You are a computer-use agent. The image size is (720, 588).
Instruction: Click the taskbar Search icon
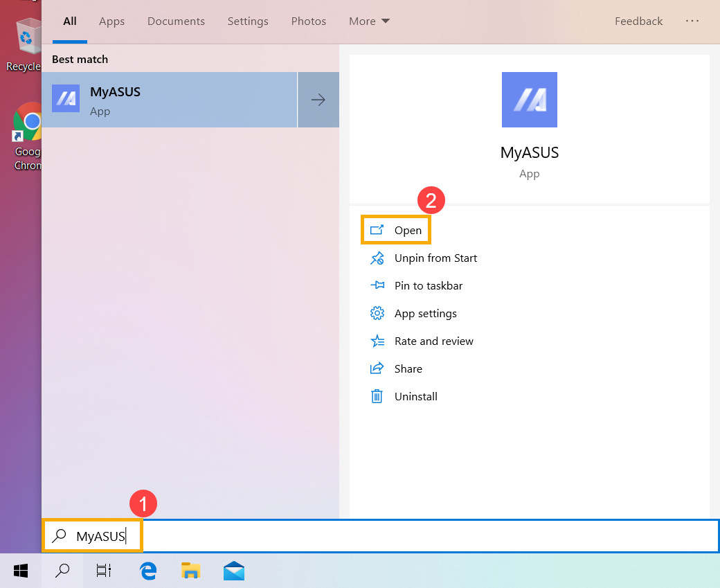pos(62,571)
